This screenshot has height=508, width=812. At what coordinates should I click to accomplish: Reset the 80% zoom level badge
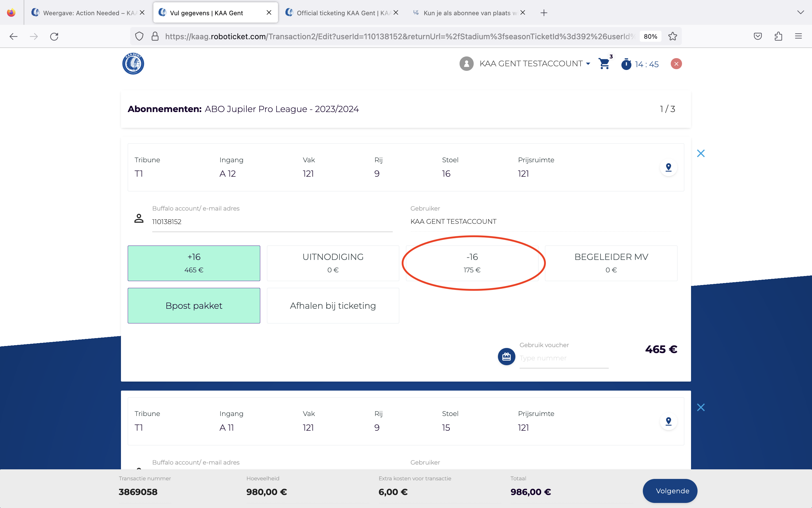(x=650, y=36)
